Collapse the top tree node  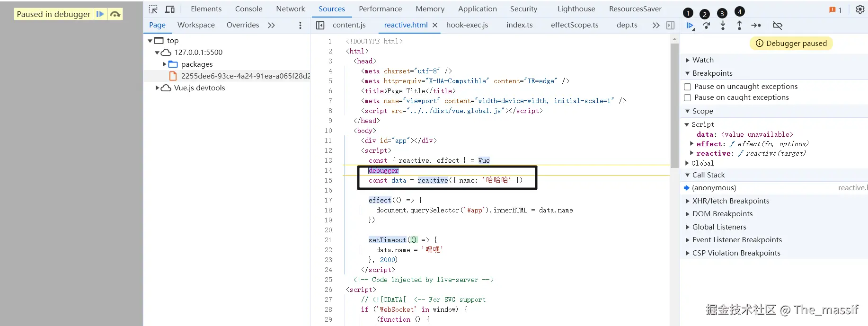click(150, 41)
